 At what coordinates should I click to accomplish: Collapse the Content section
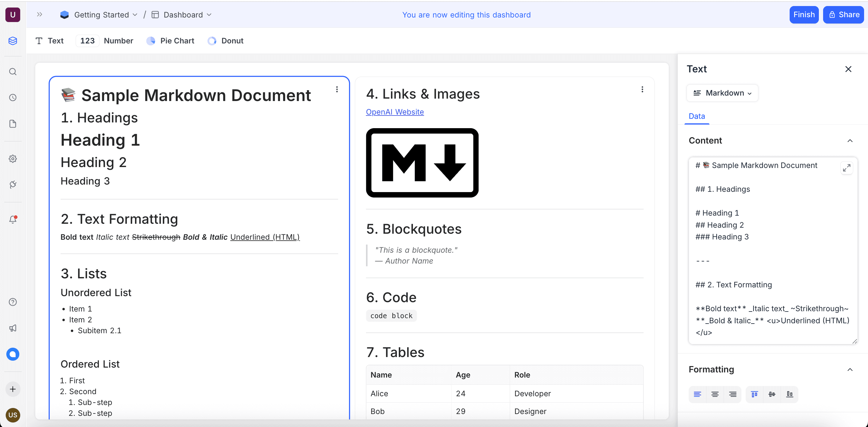click(850, 141)
